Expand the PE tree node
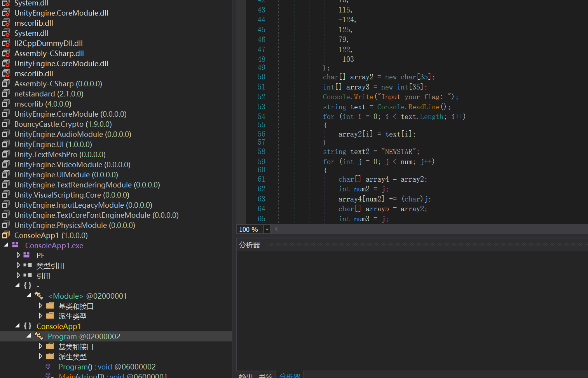The image size is (588, 378). [x=18, y=255]
